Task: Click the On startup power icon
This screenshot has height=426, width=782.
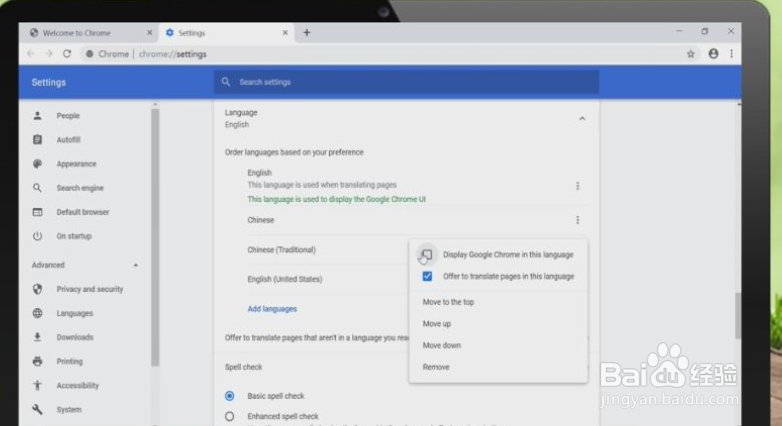Action: (37, 236)
